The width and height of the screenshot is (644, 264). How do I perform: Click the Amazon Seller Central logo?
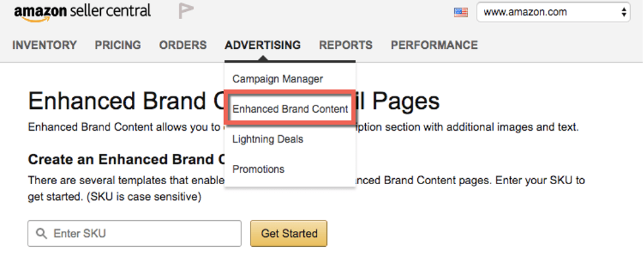coord(82,12)
